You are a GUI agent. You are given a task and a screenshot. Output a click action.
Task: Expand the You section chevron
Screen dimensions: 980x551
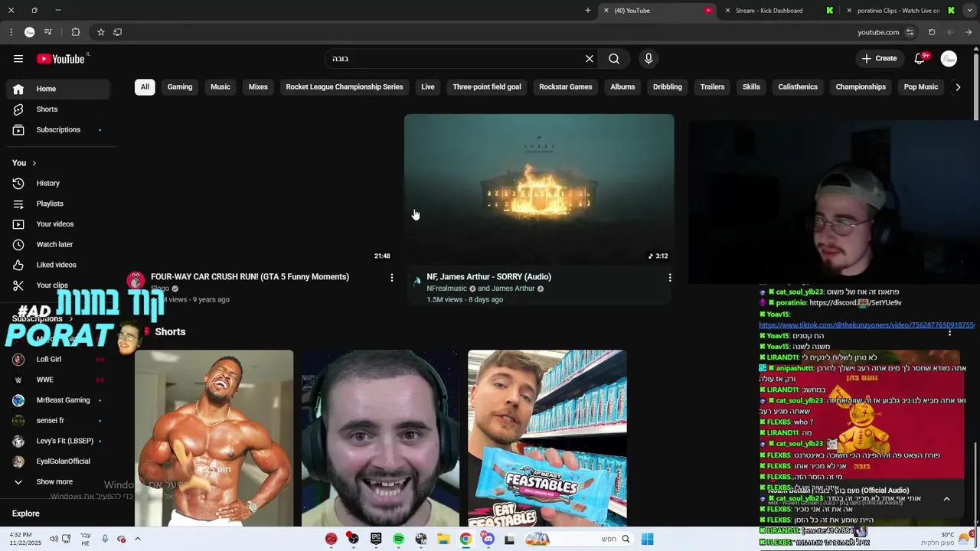(x=34, y=163)
